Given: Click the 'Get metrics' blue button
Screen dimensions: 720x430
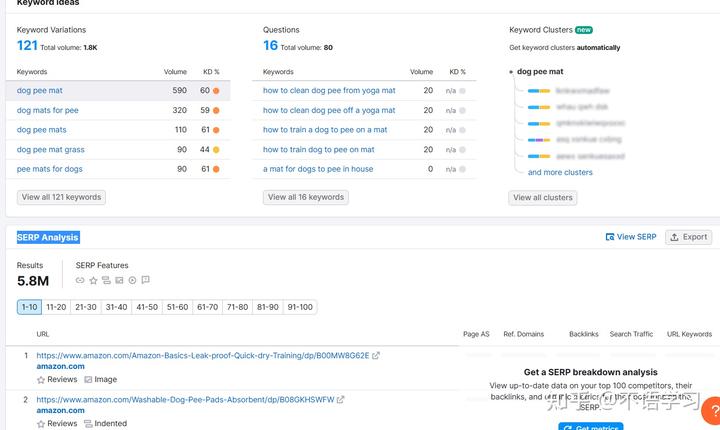Looking at the screenshot, I should (591, 427).
